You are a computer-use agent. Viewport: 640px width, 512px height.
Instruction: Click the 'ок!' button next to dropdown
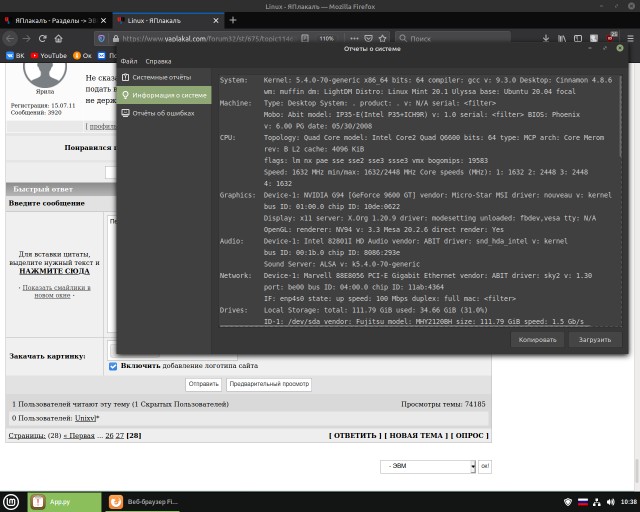485,466
